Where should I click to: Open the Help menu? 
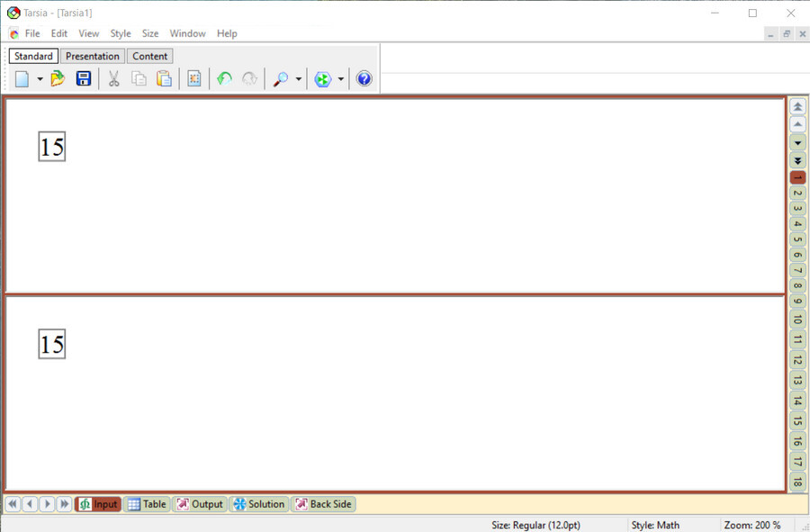tap(227, 33)
